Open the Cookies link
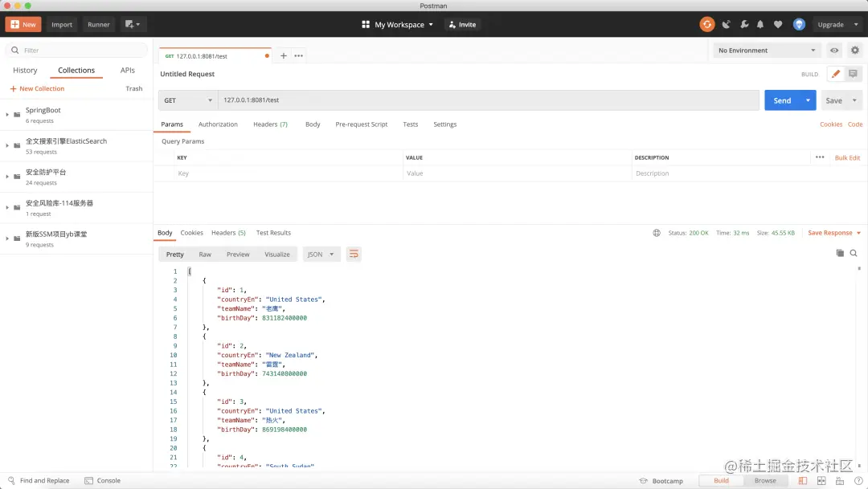 click(x=830, y=124)
